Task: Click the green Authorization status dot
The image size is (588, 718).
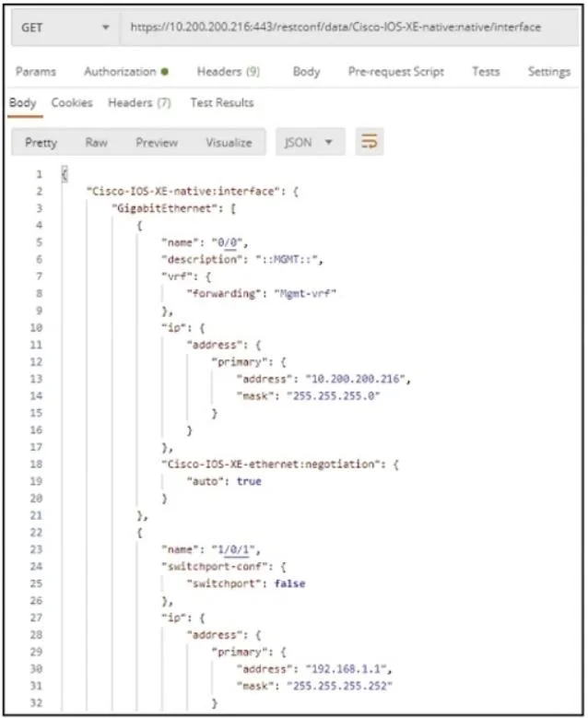Action: point(165,72)
